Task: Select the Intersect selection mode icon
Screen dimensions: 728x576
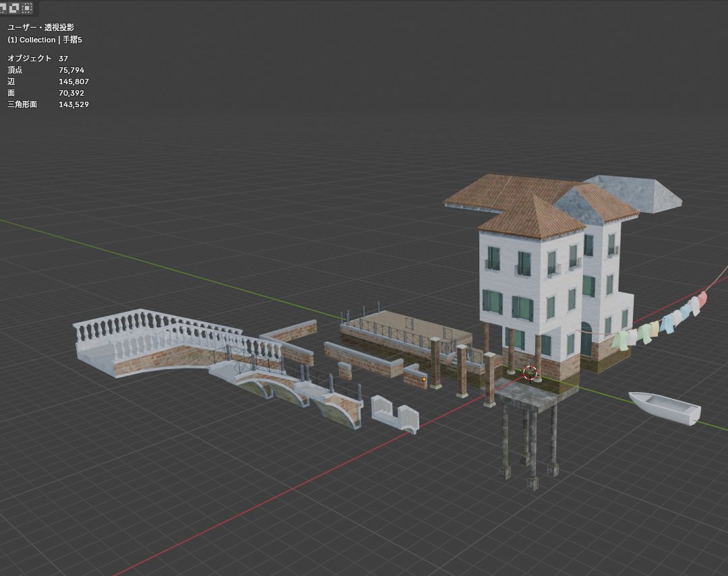Action: click(28, 7)
